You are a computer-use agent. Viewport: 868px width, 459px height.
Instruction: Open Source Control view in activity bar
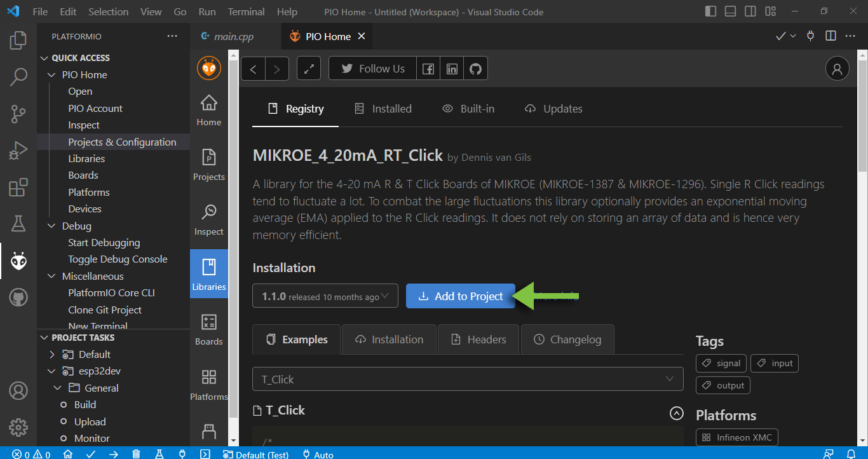pos(18,114)
